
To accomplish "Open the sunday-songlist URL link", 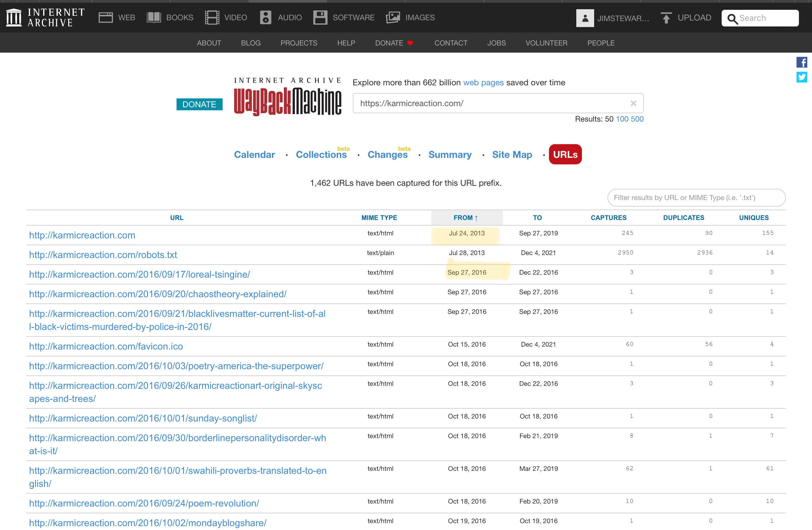I will coord(143,419).
